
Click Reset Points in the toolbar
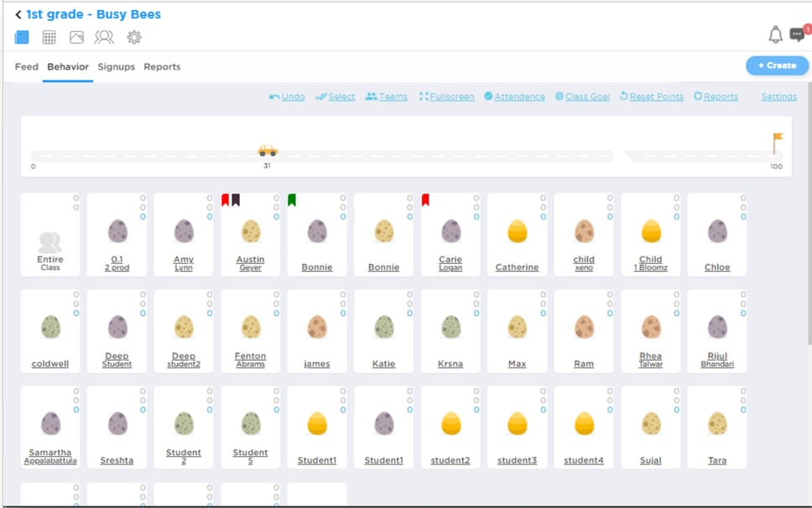point(651,97)
